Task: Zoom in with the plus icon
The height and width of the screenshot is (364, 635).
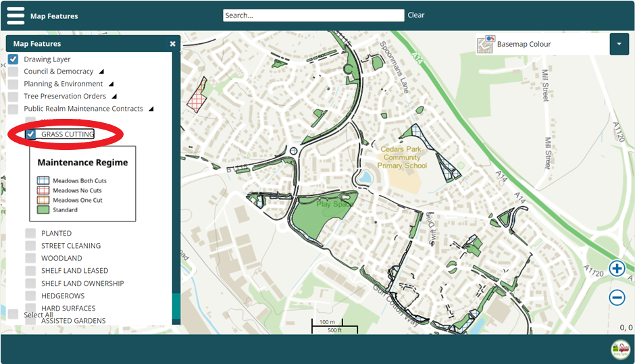Action: [x=617, y=269]
